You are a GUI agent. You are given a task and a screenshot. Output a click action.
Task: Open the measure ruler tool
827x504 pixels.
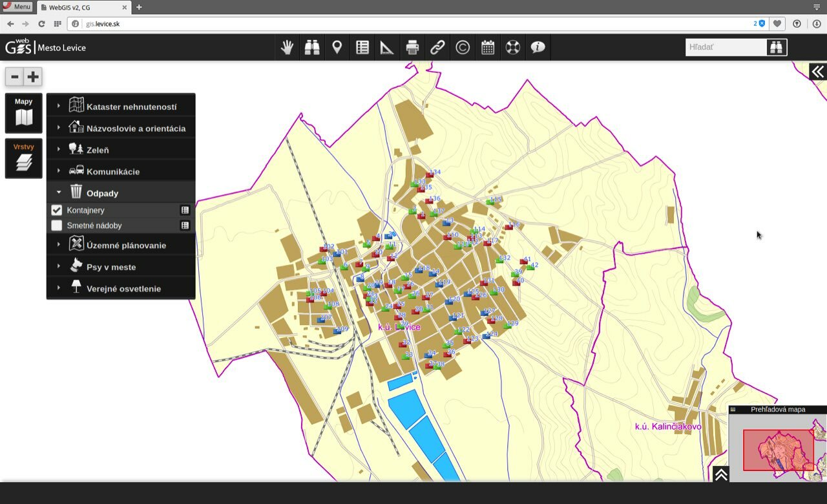click(x=387, y=47)
